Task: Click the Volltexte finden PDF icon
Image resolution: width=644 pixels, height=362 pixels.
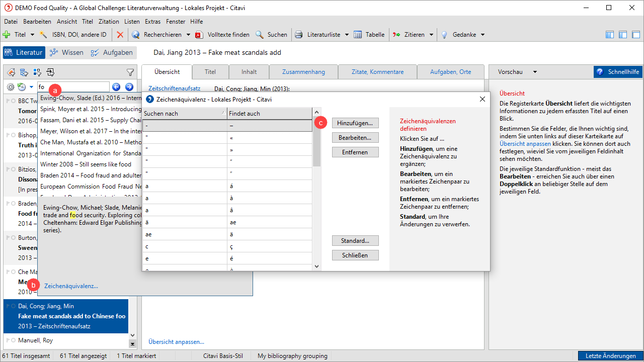Action: tap(199, 35)
